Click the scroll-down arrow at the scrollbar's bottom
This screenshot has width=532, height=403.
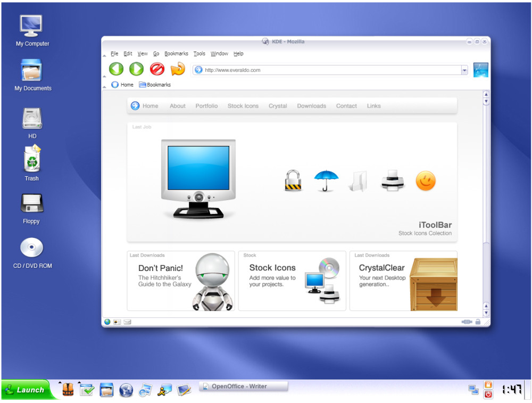point(486,312)
